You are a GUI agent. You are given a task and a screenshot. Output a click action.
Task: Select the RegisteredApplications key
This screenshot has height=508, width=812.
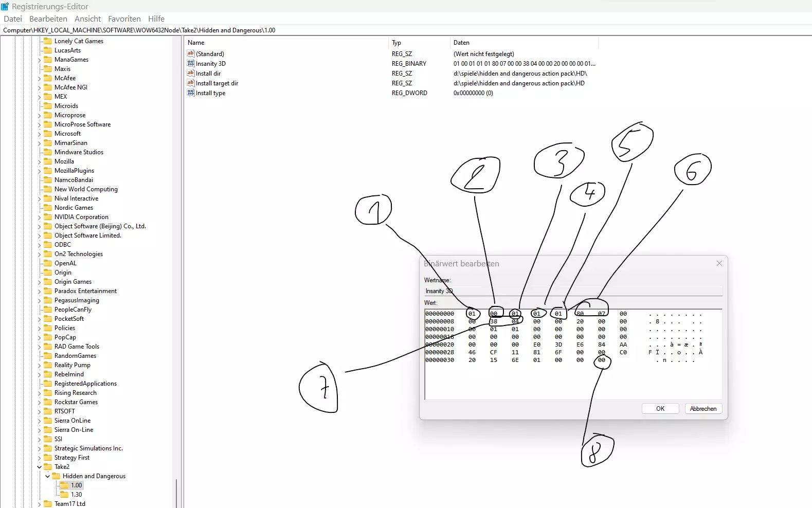85,384
